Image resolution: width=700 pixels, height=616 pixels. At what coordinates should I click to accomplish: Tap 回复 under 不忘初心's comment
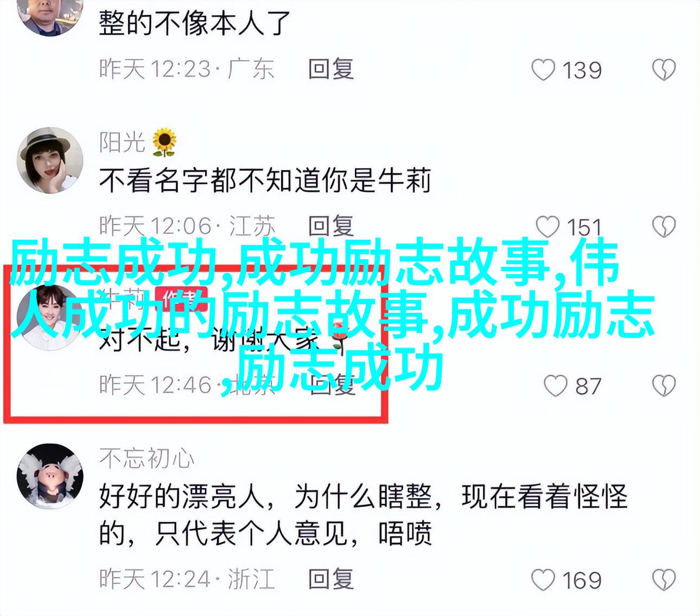tap(331, 579)
